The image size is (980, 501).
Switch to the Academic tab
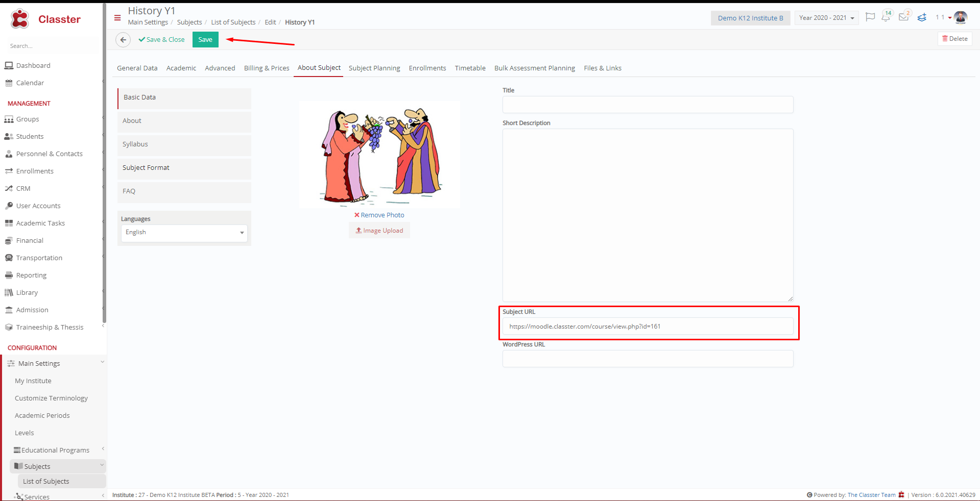tap(181, 68)
